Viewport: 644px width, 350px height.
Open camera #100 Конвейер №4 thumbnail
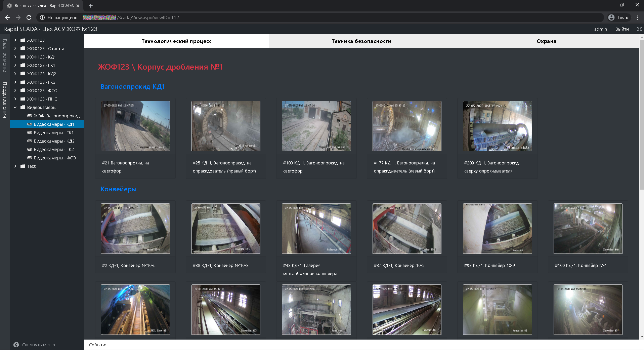tap(588, 229)
